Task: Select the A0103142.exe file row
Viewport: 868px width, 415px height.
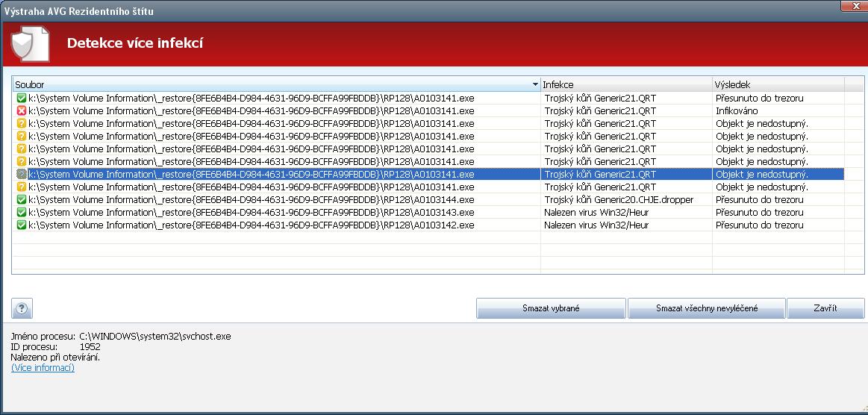Action: [251, 225]
